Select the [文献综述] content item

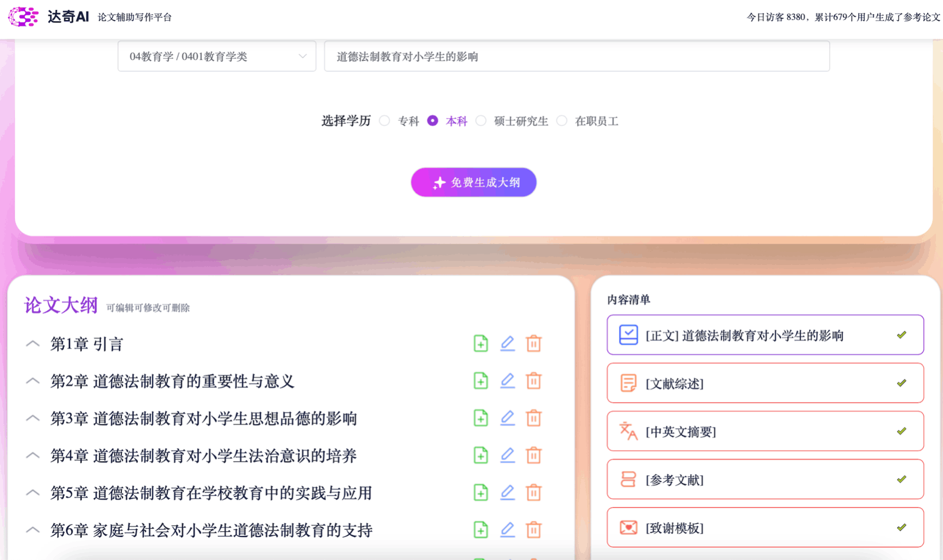[764, 383]
